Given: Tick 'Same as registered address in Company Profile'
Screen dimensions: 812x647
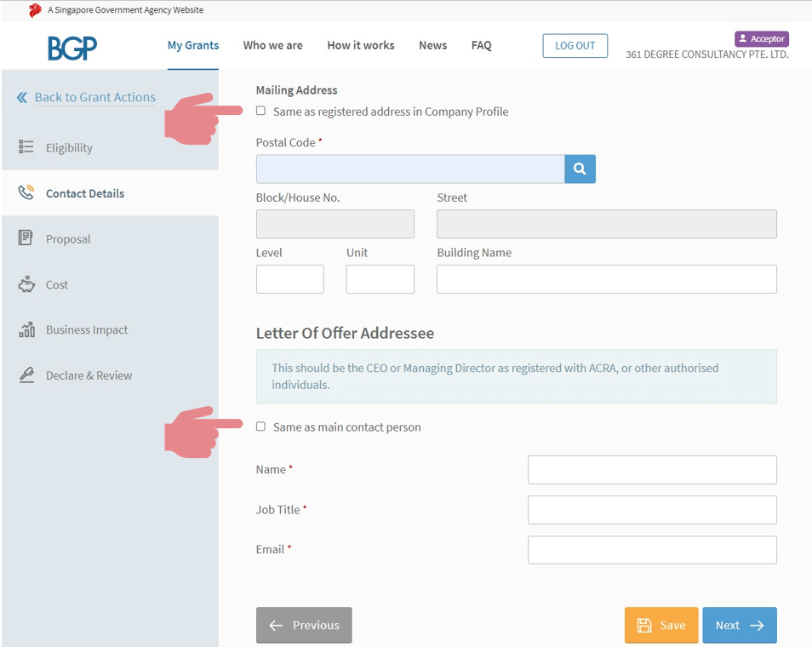Looking at the screenshot, I should (260, 111).
